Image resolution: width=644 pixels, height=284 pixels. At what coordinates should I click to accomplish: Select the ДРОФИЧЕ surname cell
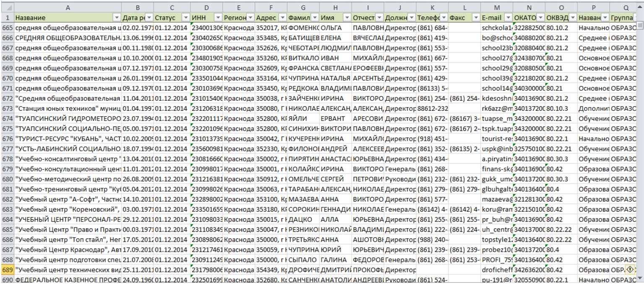(303, 270)
